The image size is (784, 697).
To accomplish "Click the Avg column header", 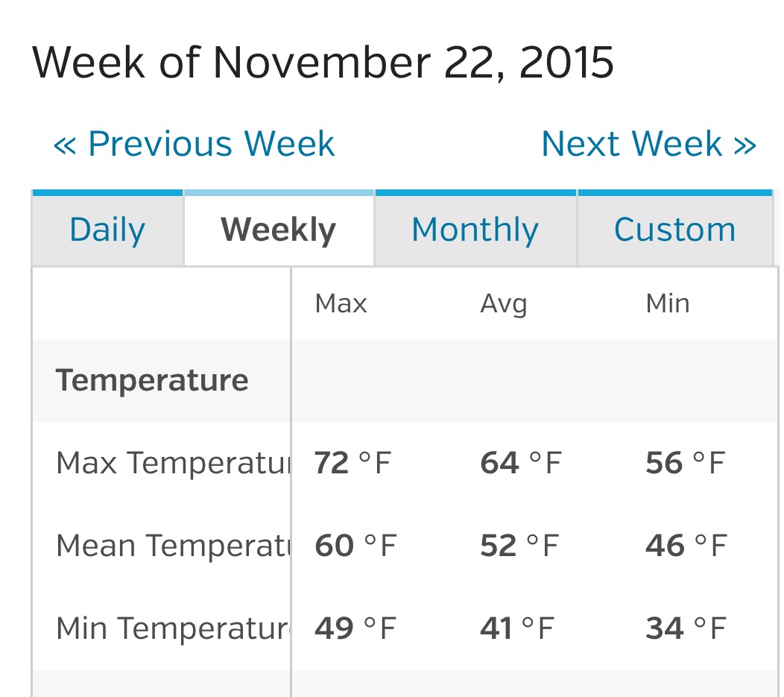I will [x=504, y=303].
